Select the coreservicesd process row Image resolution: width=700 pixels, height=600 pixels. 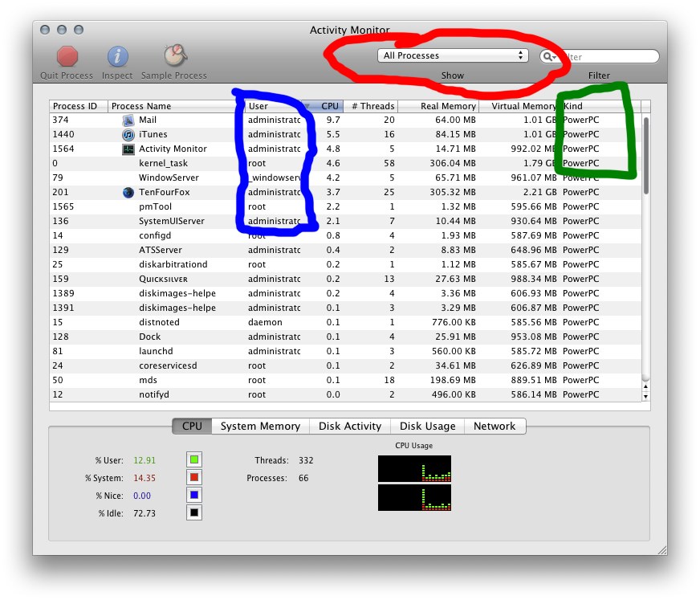(345, 365)
